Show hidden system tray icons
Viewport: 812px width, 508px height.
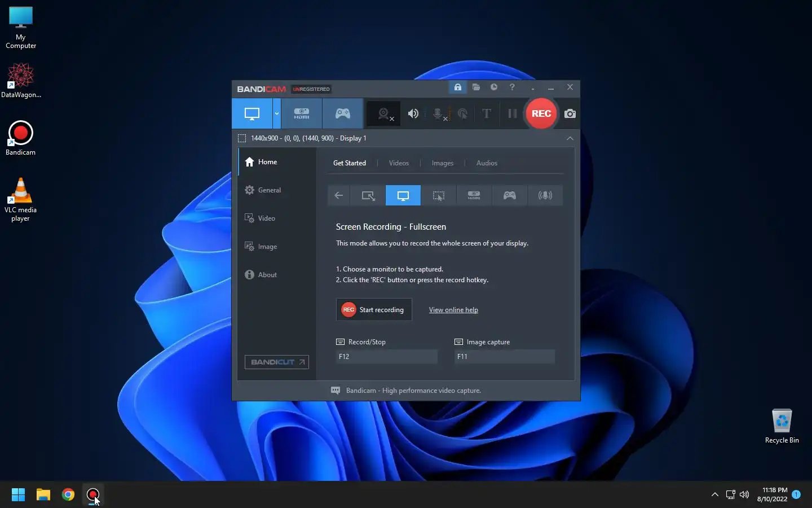click(715, 494)
